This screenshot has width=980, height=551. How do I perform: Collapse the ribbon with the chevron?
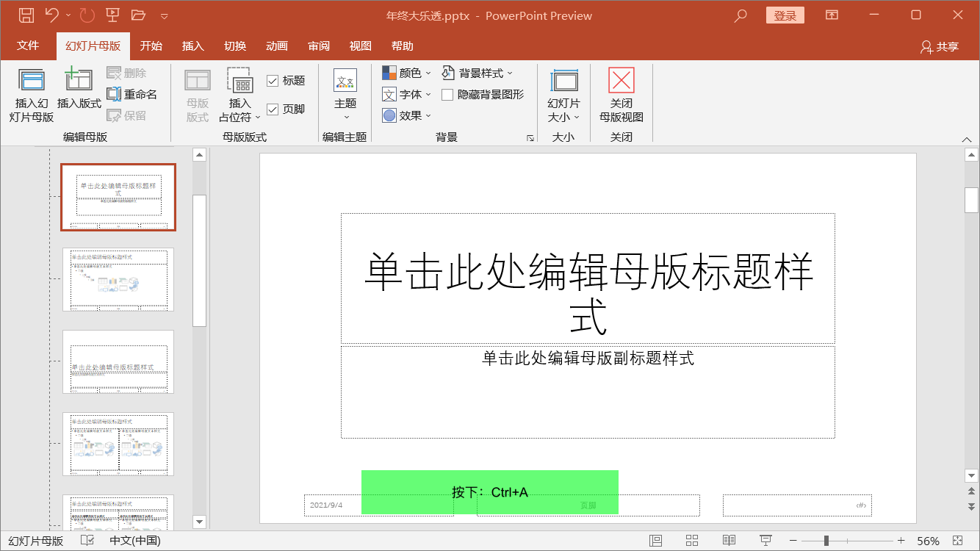(x=967, y=139)
